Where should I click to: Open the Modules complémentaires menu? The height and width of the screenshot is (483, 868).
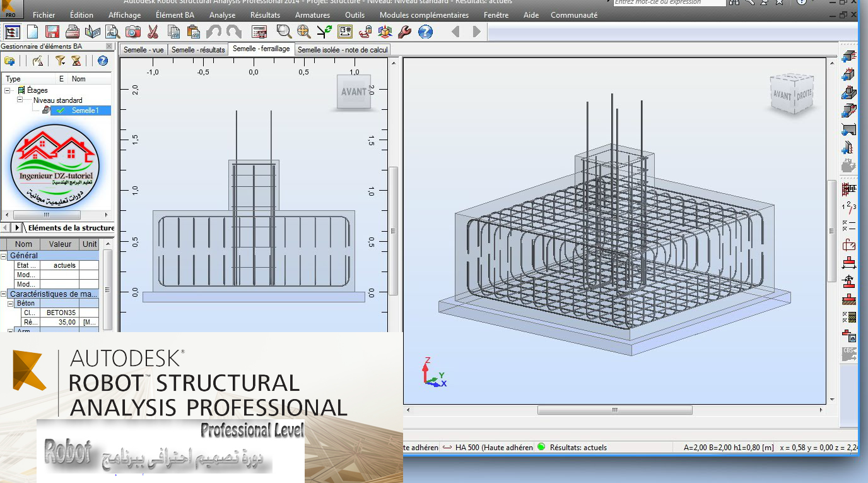tap(424, 15)
